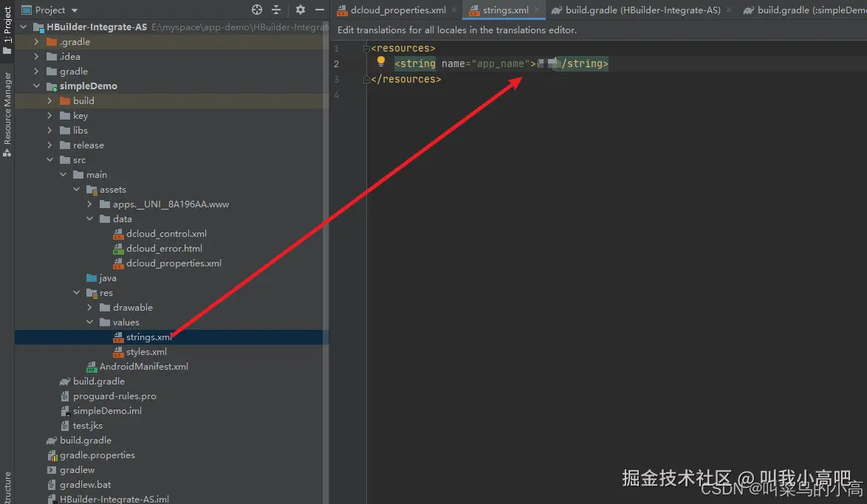Select styles.xml in the values folder
Viewport: 867px width, 504px height.
(146, 352)
